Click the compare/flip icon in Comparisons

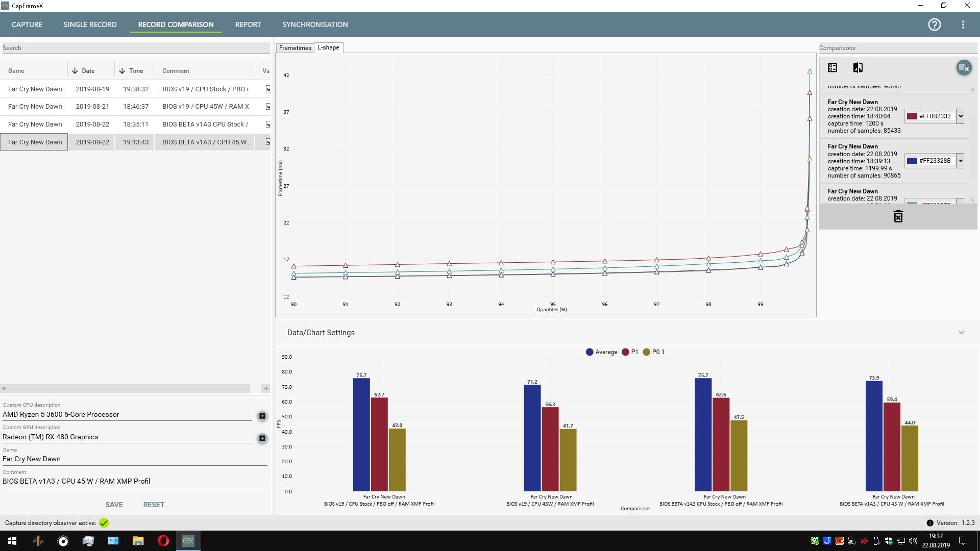pos(857,67)
